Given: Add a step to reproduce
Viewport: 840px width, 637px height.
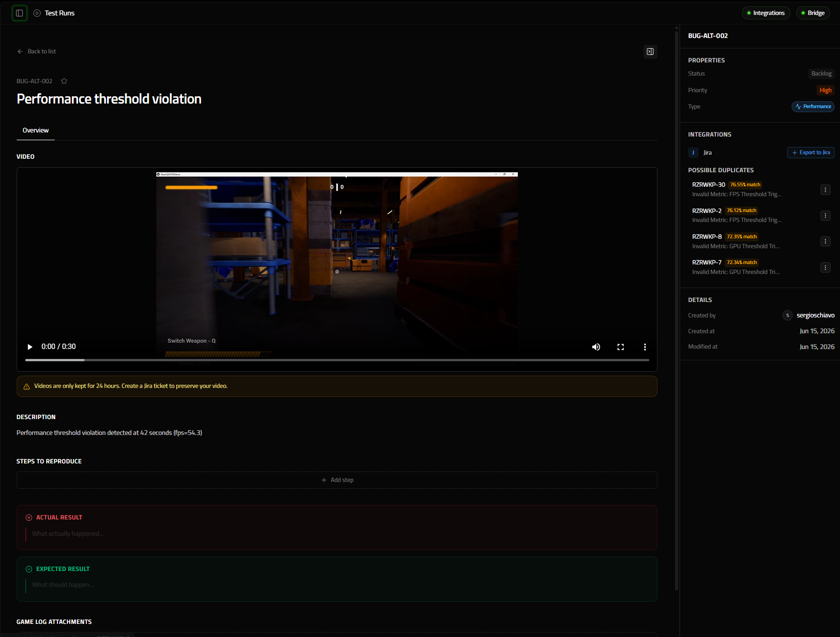Looking at the screenshot, I should coord(337,480).
